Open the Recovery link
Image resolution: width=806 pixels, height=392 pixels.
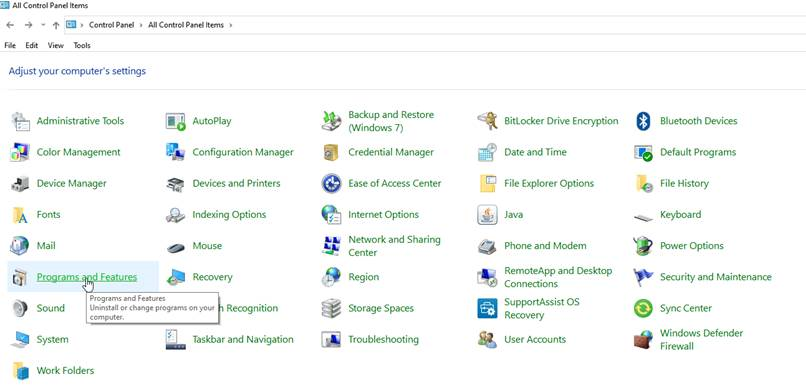[x=212, y=277]
